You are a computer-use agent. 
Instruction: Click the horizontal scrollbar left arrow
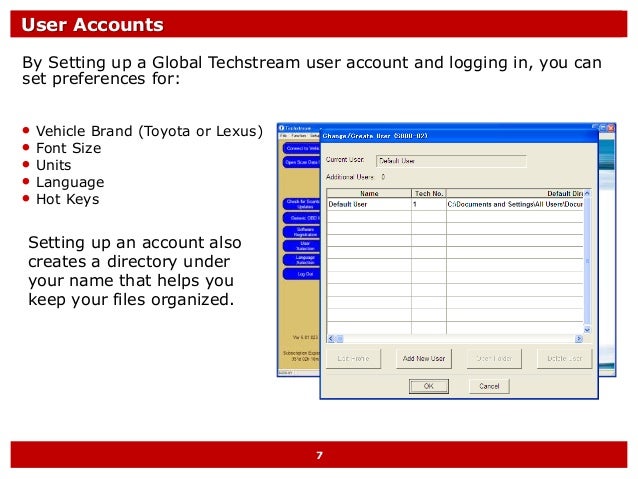click(331, 339)
